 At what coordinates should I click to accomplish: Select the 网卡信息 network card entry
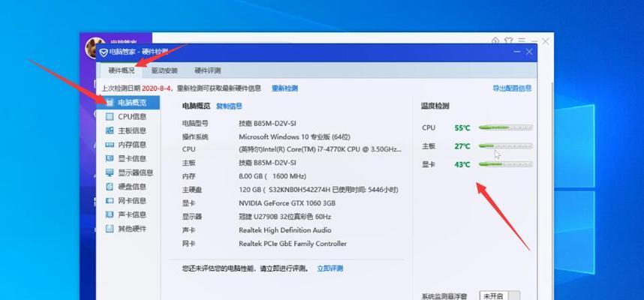(x=128, y=200)
